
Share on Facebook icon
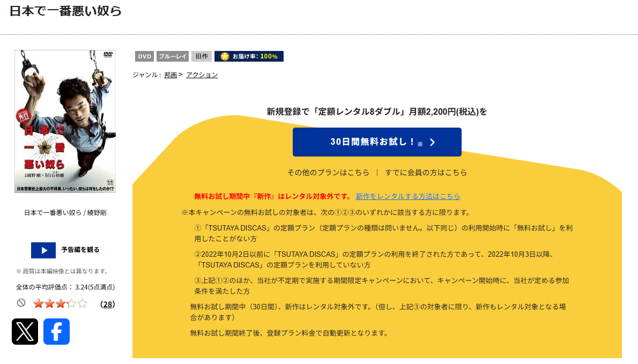pos(56,331)
